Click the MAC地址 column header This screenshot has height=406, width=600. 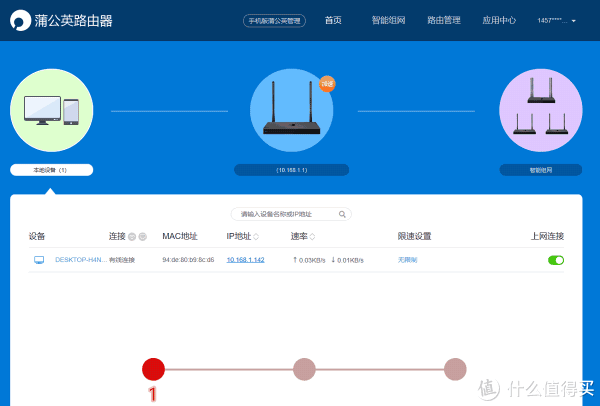point(180,236)
